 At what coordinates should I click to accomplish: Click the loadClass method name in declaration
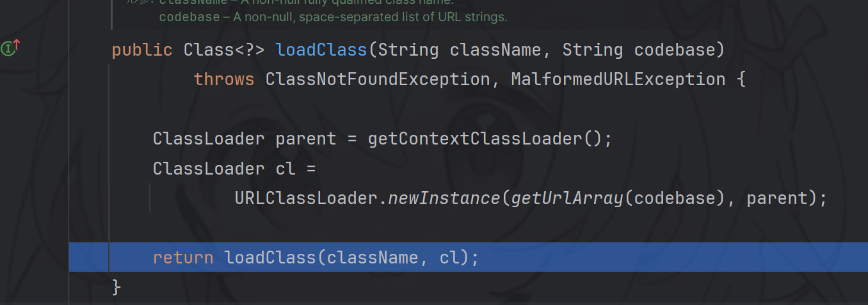322,50
